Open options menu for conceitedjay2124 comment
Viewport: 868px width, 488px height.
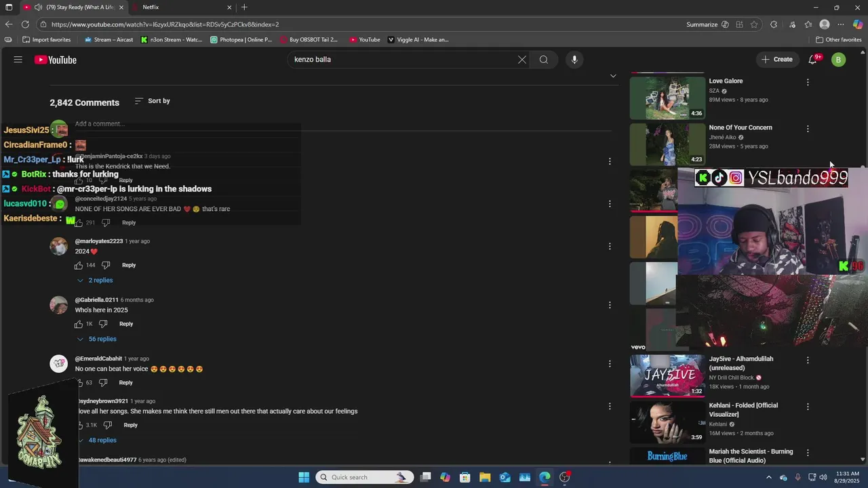(x=610, y=204)
